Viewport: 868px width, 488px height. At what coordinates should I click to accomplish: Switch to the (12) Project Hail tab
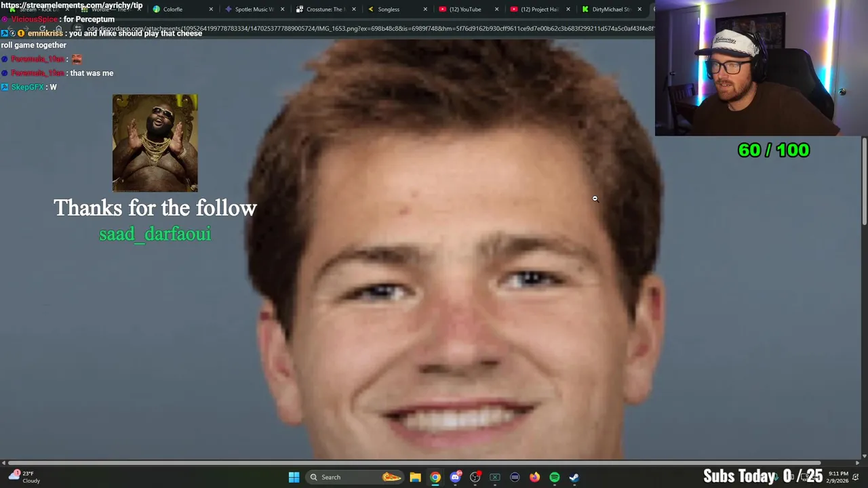[539, 9]
